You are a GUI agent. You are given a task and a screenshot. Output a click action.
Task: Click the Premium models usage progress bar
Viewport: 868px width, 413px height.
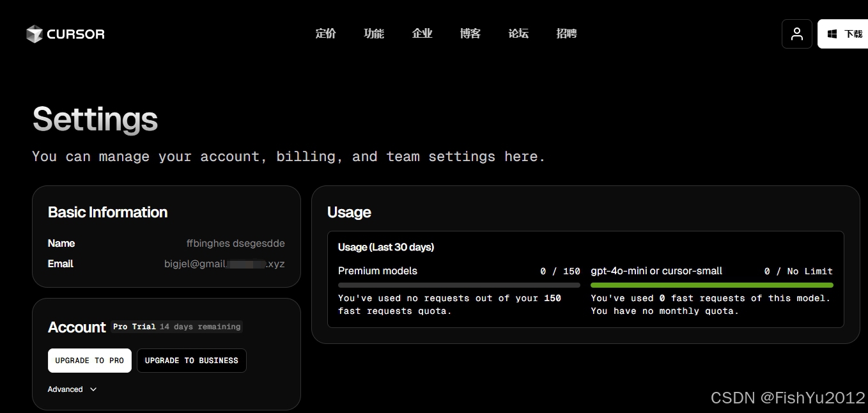point(459,285)
